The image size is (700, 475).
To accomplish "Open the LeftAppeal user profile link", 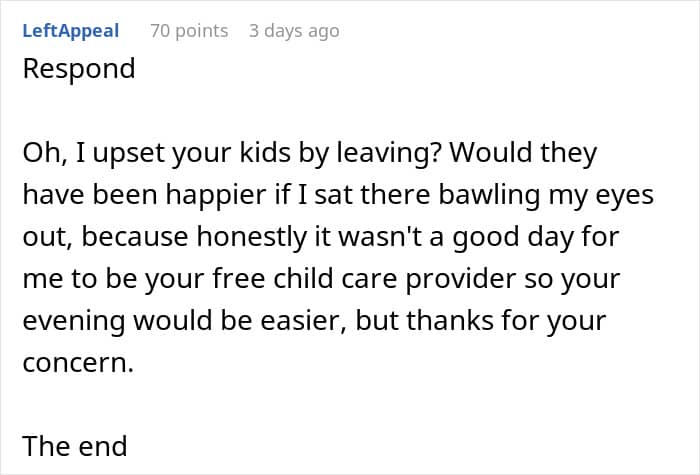I will [71, 31].
